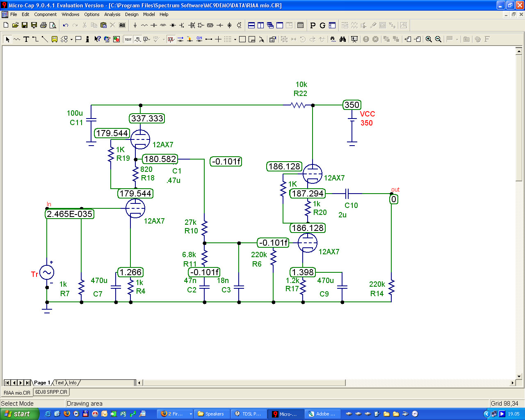The image size is (525, 420).
Task: Open the Properties icon in toolbar
Action: point(272,39)
